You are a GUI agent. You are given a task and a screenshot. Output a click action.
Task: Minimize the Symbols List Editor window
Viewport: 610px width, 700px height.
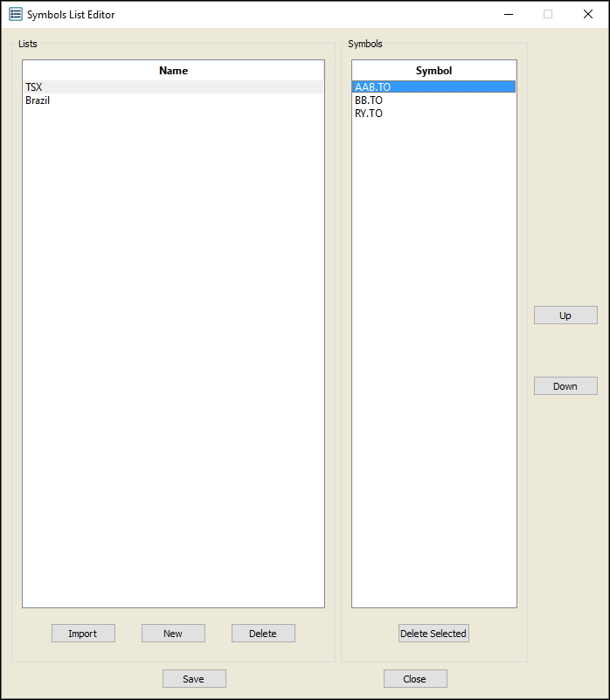(x=508, y=14)
